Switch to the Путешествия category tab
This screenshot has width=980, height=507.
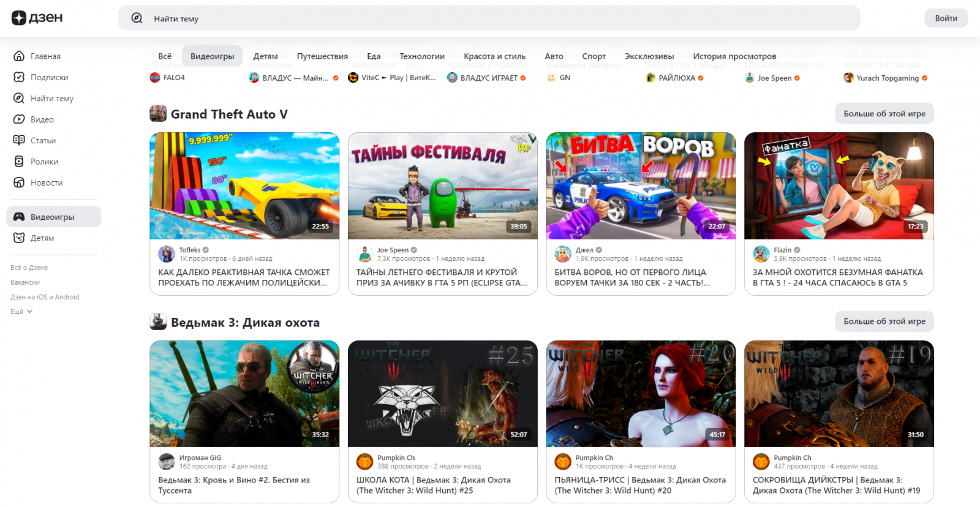click(322, 56)
